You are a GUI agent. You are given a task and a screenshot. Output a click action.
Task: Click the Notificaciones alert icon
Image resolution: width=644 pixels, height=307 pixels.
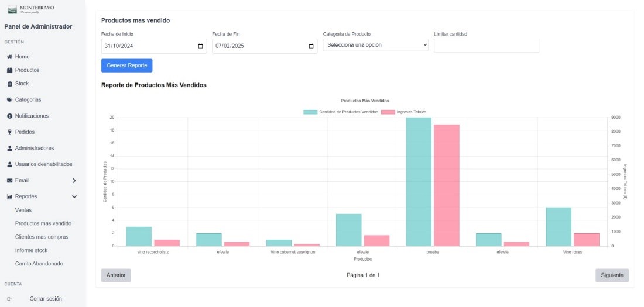point(9,116)
